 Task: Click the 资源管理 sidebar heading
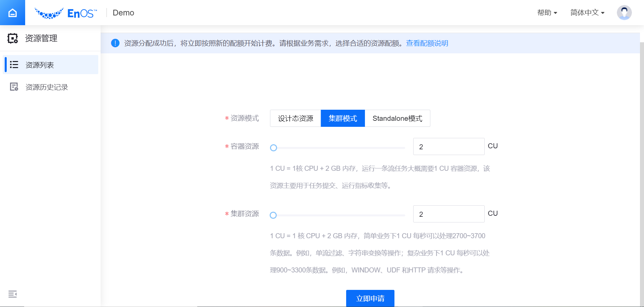pyautogui.click(x=41, y=38)
